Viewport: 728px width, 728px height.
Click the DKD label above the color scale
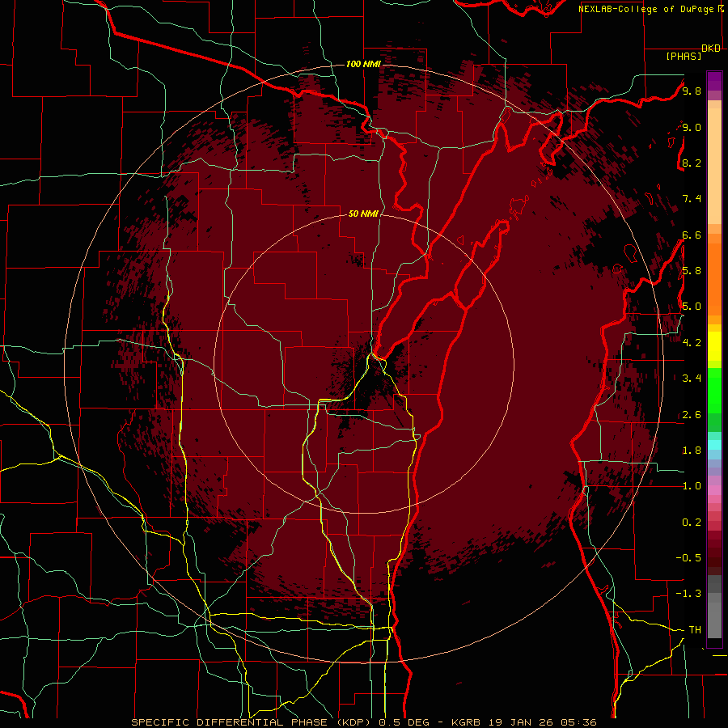point(710,48)
